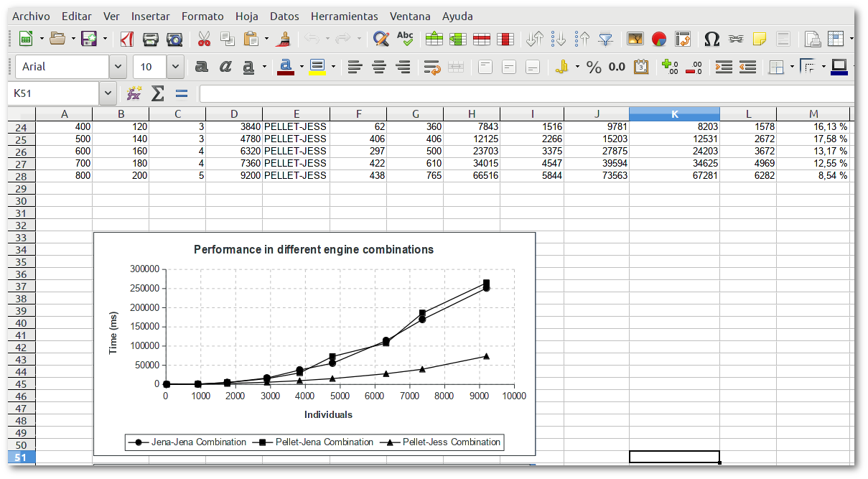
Task: Format cells as percent
Action: pyautogui.click(x=594, y=67)
